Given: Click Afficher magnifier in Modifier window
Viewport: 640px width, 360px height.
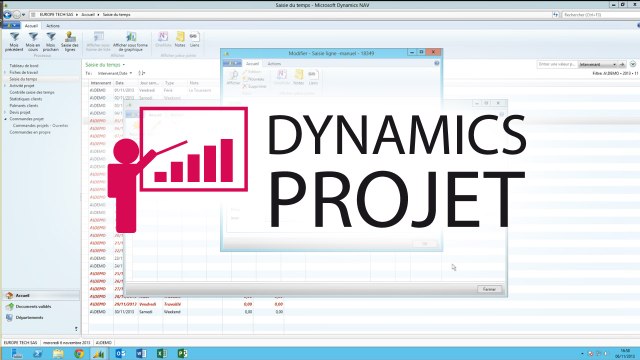Looking at the screenshot, I should [233, 77].
